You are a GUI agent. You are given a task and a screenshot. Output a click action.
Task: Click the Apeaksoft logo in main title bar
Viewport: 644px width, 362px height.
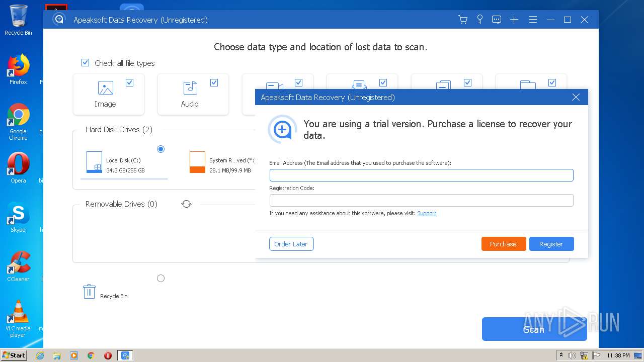(59, 19)
